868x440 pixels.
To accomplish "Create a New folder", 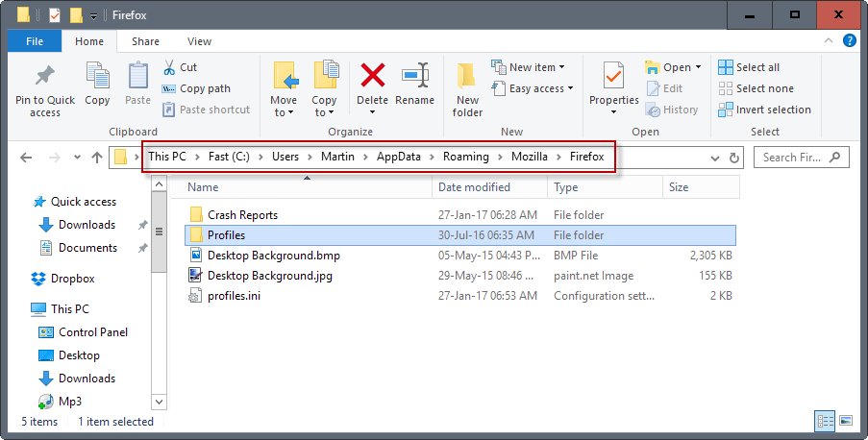I will [x=467, y=89].
